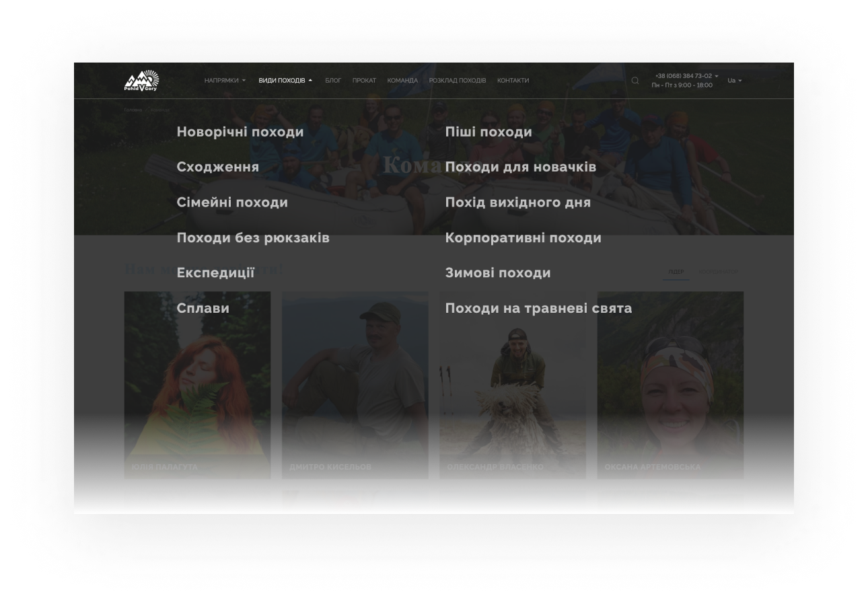
Task: Open the Піші походи category
Action: [x=489, y=132]
